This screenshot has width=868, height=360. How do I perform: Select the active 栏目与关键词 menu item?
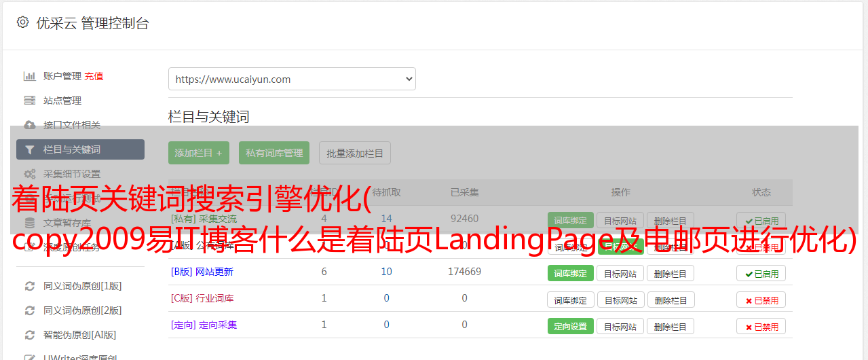pos(80,149)
